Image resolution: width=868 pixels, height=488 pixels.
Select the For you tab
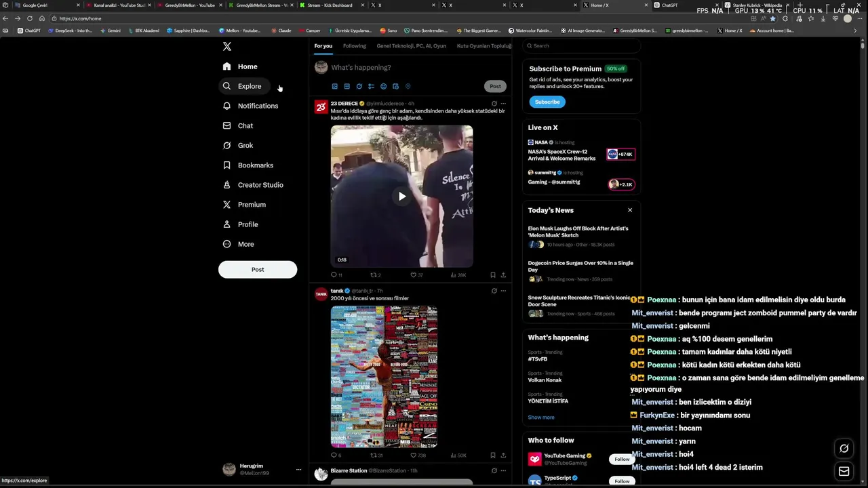[323, 46]
